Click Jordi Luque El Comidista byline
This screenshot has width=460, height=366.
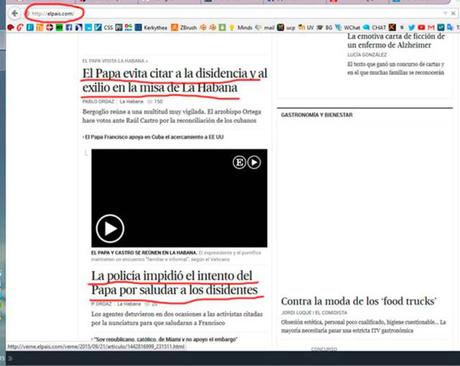(x=314, y=313)
